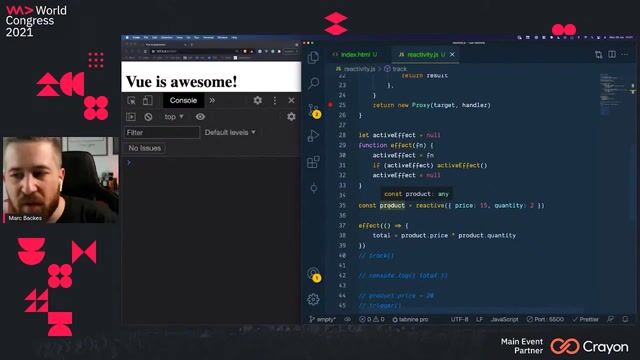Split the editor to the right

coord(612,54)
